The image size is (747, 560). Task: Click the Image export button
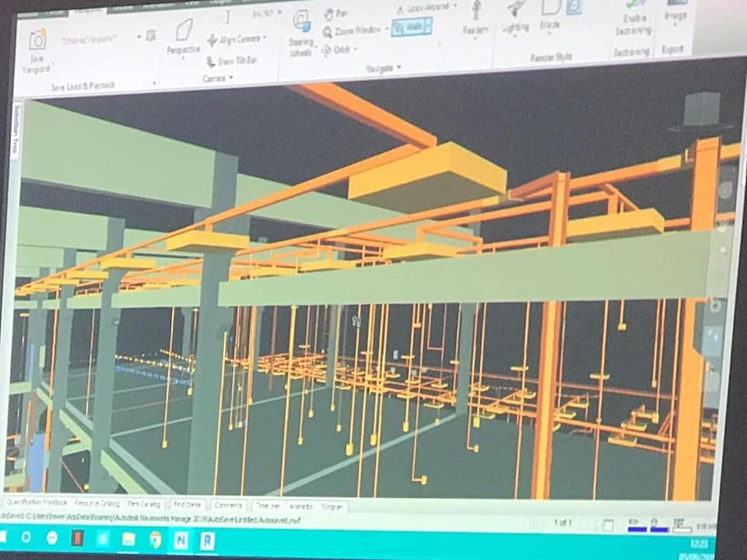click(x=675, y=12)
